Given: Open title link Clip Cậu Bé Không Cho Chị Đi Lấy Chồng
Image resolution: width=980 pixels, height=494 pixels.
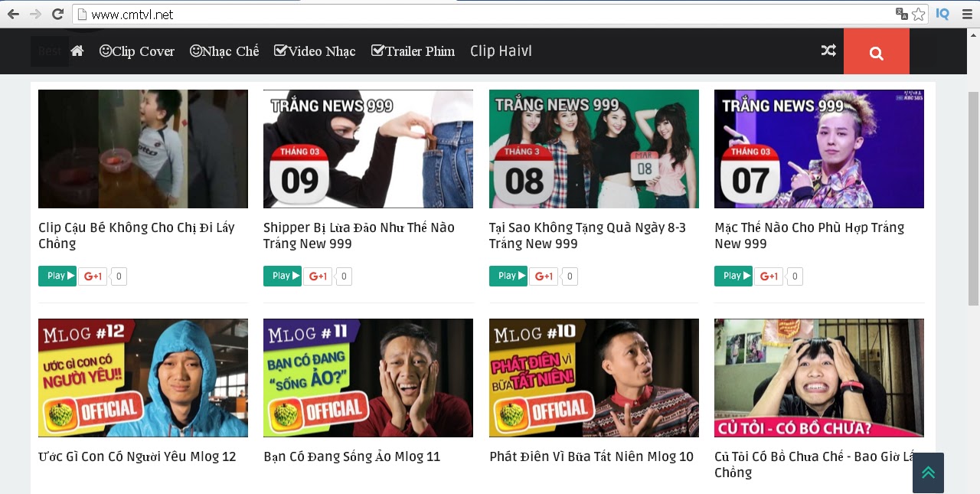Looking at the screenshot, I should 136,236.
